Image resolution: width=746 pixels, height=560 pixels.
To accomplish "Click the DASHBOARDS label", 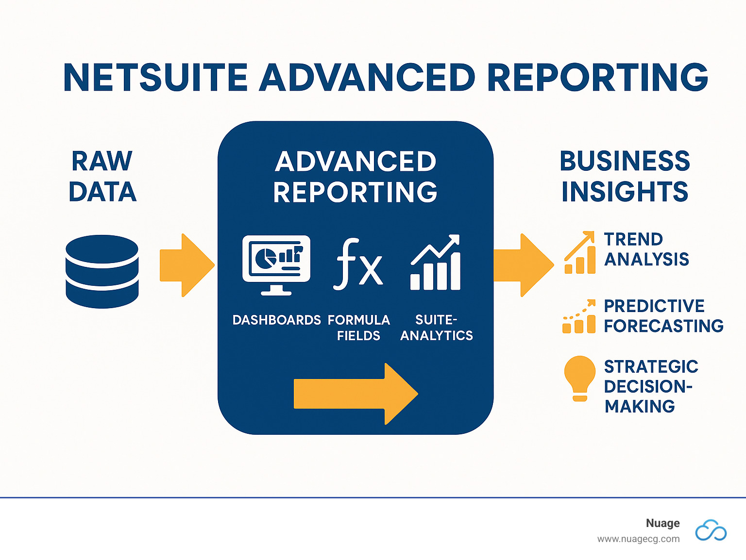I will click(x=276, y=320).
